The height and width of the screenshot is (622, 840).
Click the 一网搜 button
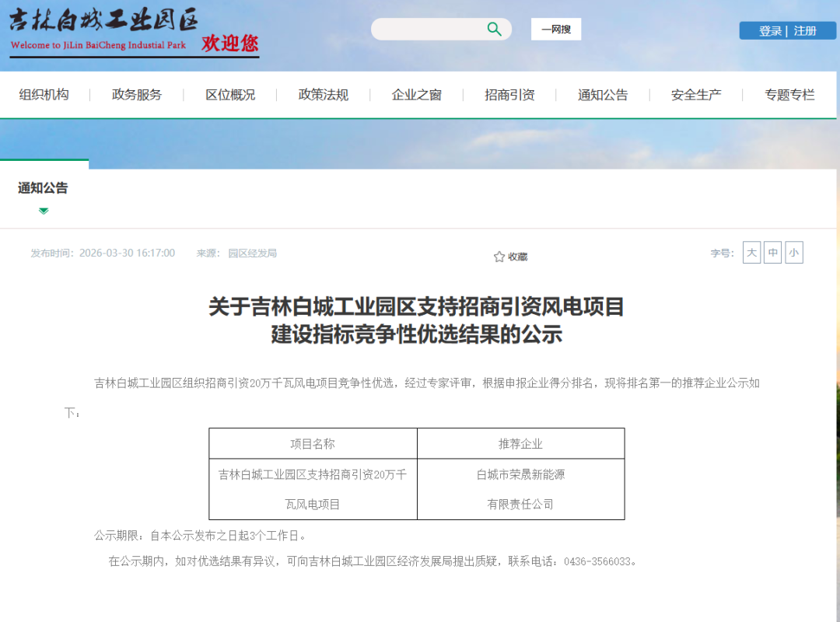pos(556,30)
